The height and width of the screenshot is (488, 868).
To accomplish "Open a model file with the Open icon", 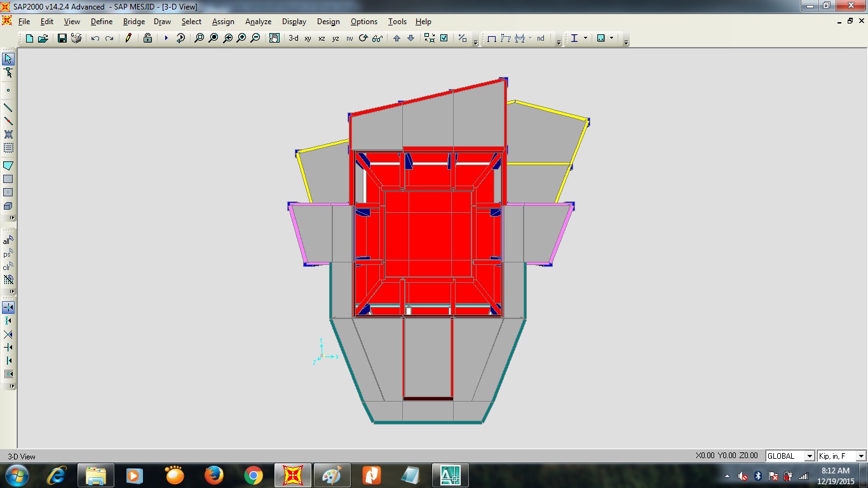I will [43, 38].
